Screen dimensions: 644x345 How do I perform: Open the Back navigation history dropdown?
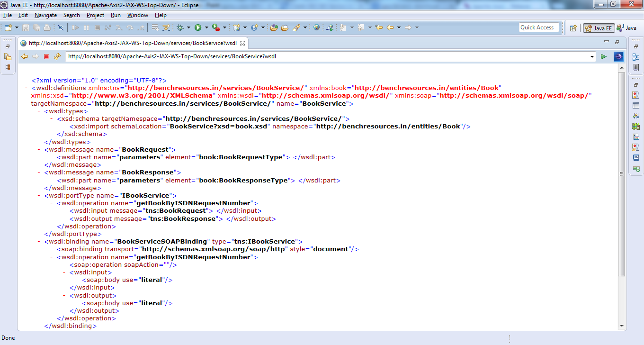399,27
